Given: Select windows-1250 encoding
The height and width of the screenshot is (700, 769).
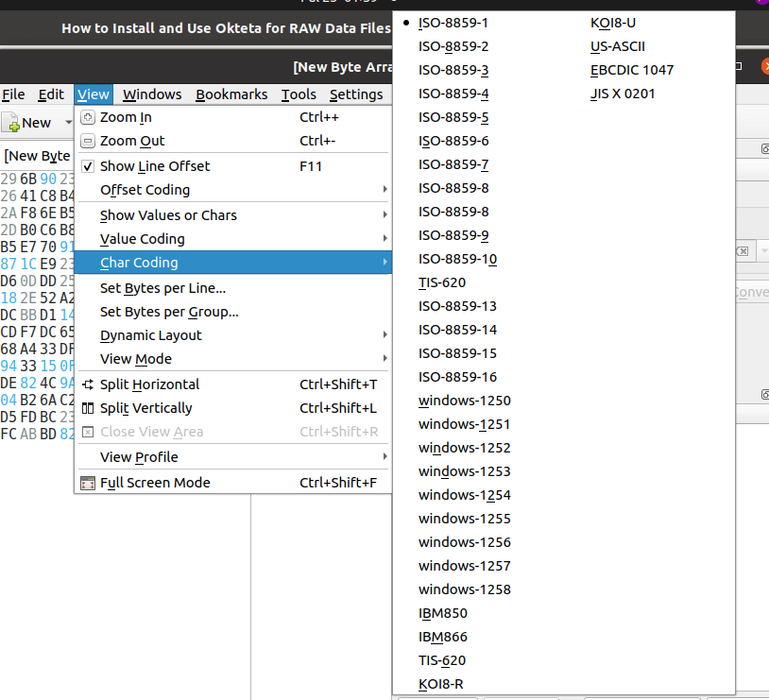Looking at the screenshot, I should 465,401.
